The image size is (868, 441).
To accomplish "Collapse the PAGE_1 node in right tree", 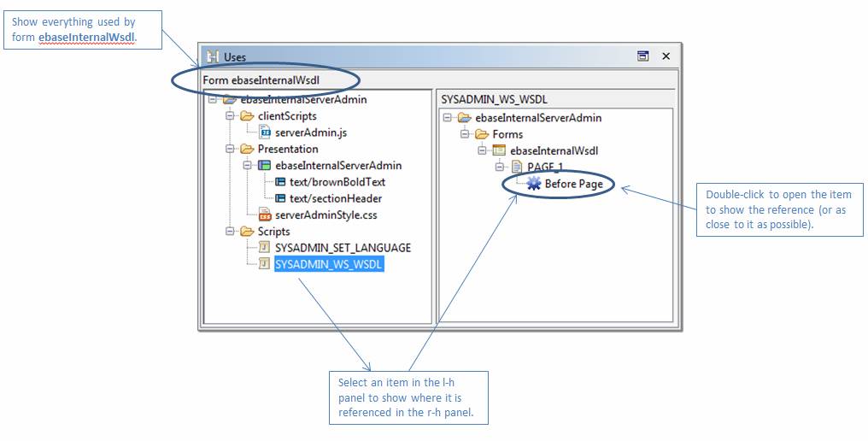I will pos(501,167).
